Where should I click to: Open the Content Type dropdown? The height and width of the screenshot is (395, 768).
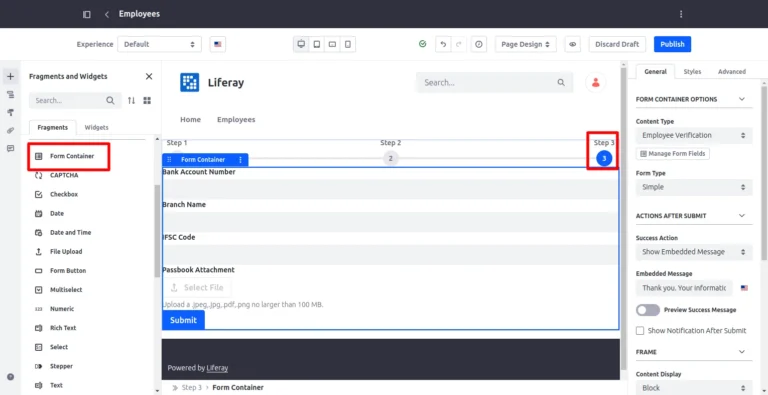pos(694,135)
